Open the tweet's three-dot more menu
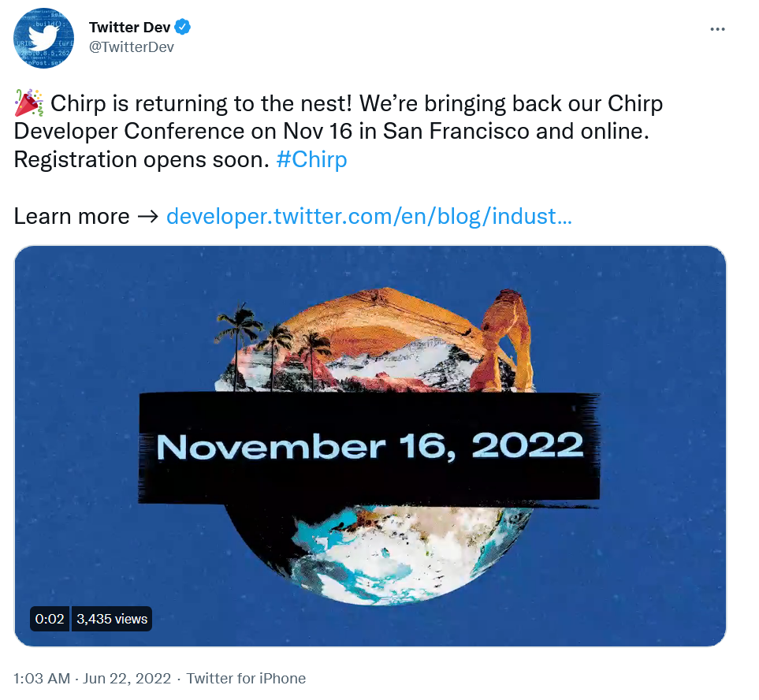 [x=716, y=29]
